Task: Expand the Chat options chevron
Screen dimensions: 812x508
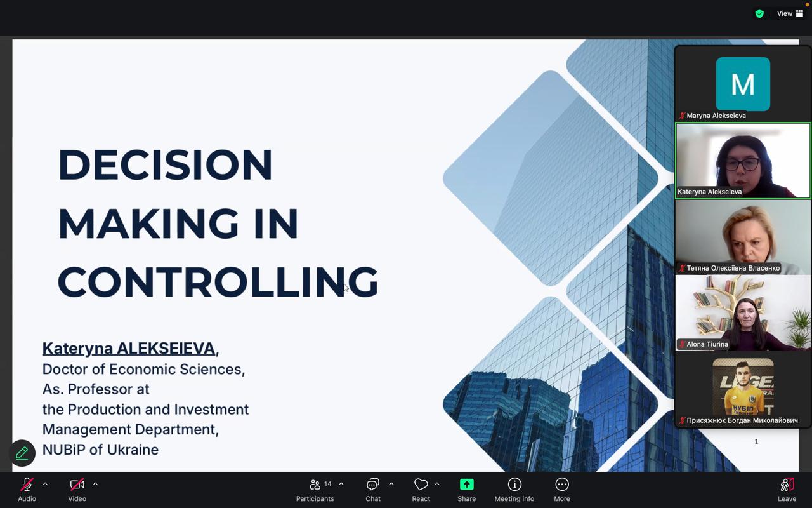Action: (x=391, y=484)
